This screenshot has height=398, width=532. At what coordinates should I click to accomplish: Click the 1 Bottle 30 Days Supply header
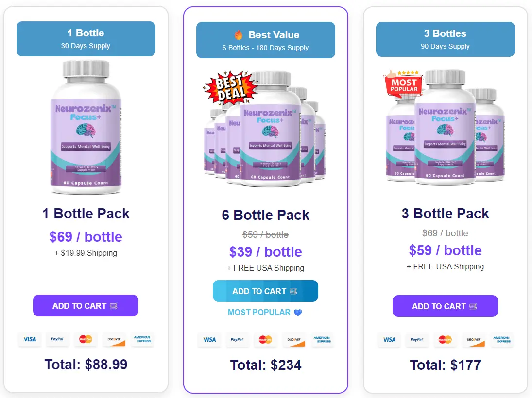(86, 38)
